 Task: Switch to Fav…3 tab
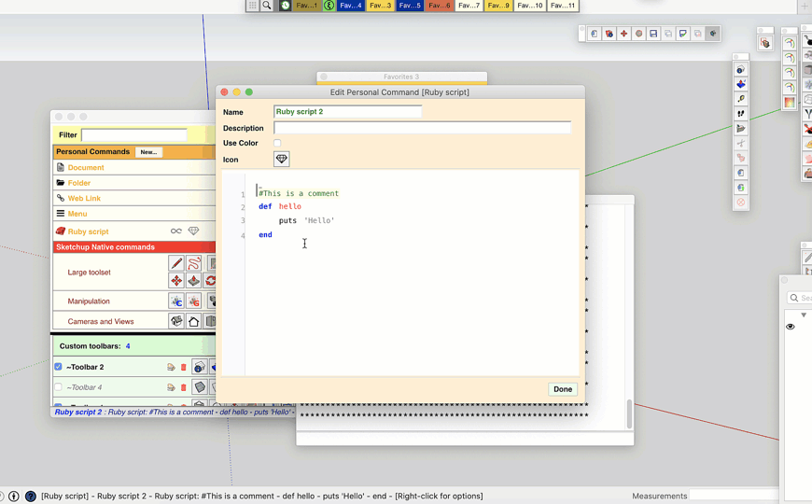pos(380,6)
